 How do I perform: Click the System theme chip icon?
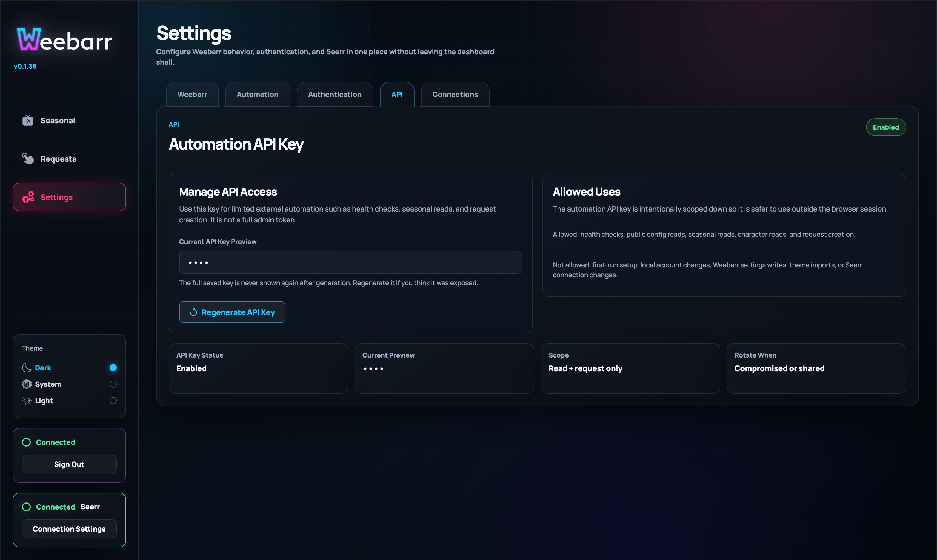[x=26, y=384]
